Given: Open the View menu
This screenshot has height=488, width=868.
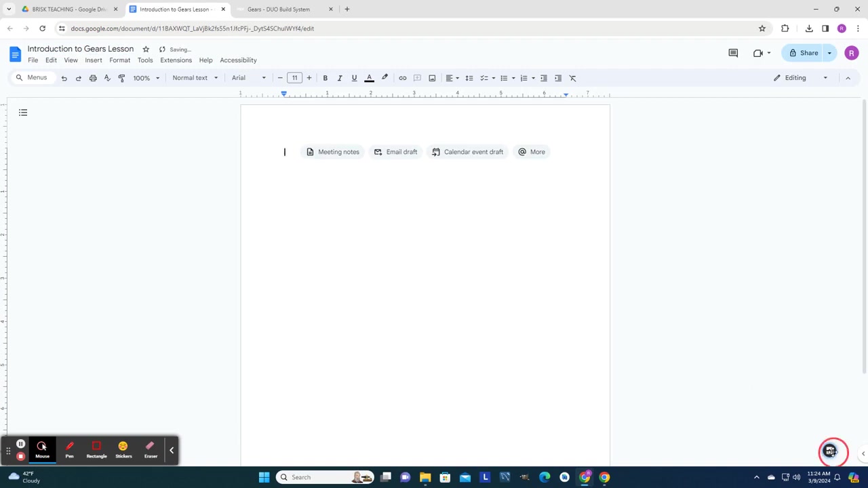Looking at the screenshot, I should coord(71,60).
